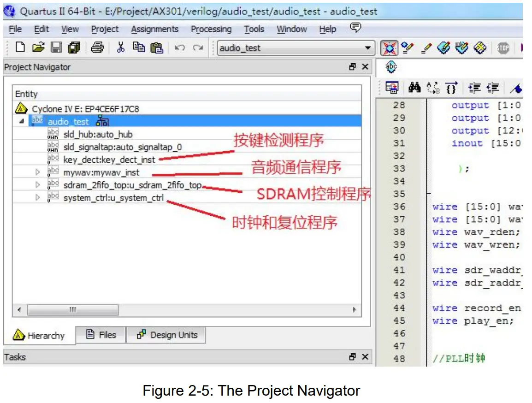Viewport: 532px width, 403px height.
Task: Close the Tasks panel
Action: 365,356
